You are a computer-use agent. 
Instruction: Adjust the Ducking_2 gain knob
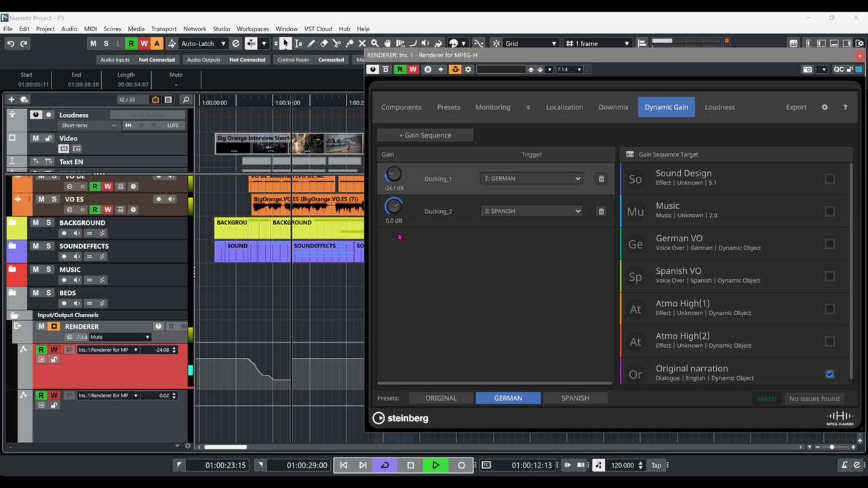393,206
